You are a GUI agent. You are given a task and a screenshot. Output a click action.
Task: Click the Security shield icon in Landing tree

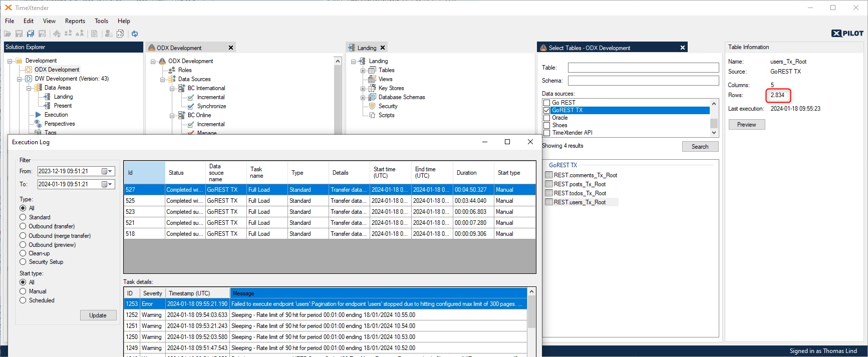pos(372,106)
